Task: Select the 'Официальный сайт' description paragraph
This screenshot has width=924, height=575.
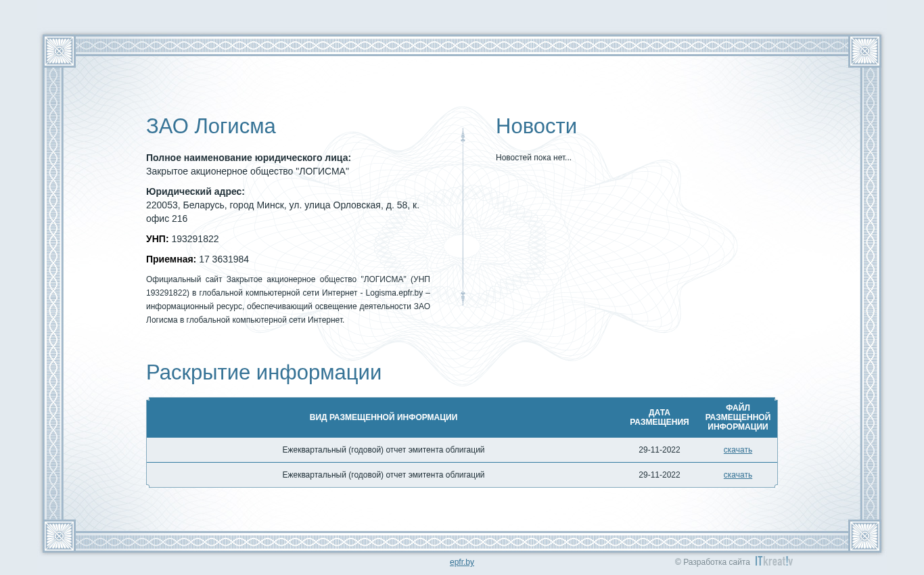Action: (x=288, y=300)
